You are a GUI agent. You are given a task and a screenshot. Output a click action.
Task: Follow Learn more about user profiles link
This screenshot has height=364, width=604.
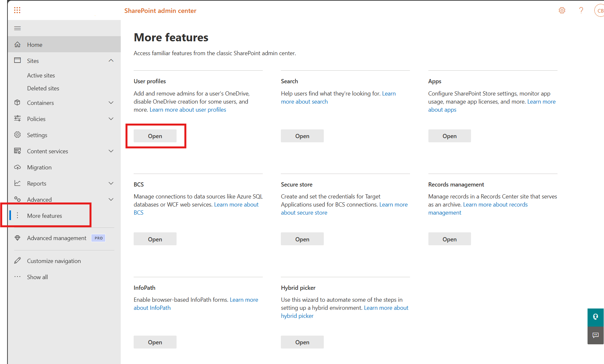click(x=188, y=110)
